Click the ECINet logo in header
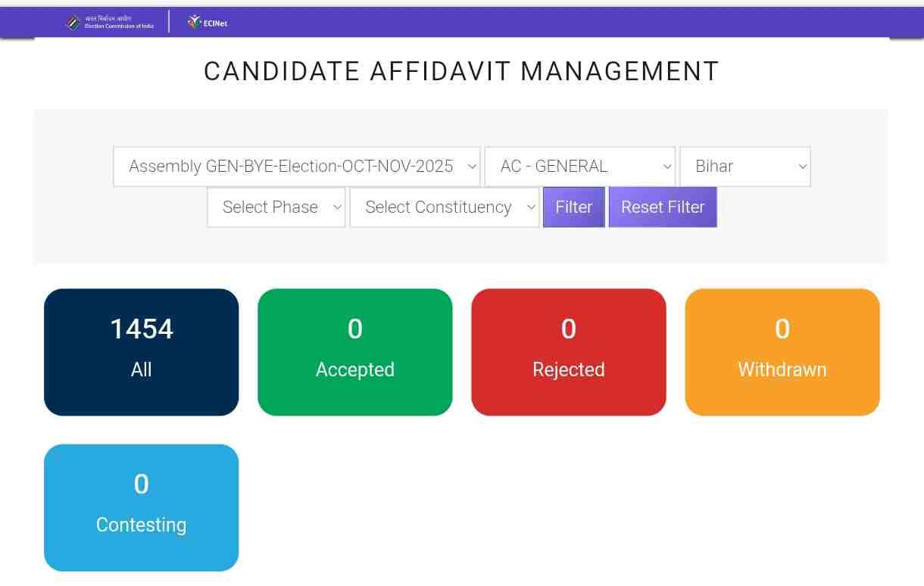 pos(208,23)
